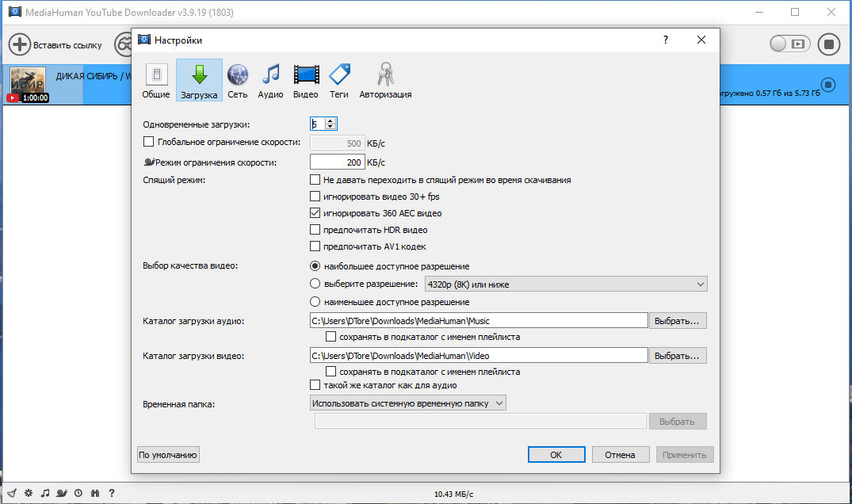
Task: Click the broom clear-list icon in status bar
Action: pyautogui.click(x=11, y=493)
